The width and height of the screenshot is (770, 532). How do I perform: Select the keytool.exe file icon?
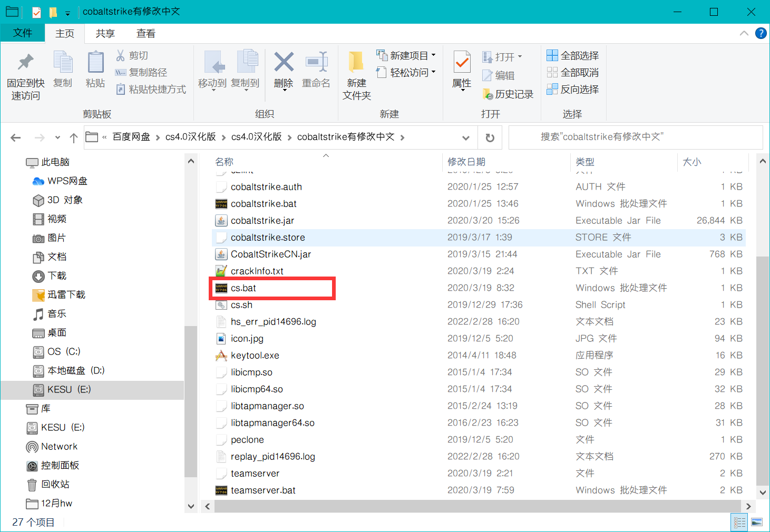(x=221, y=356)
